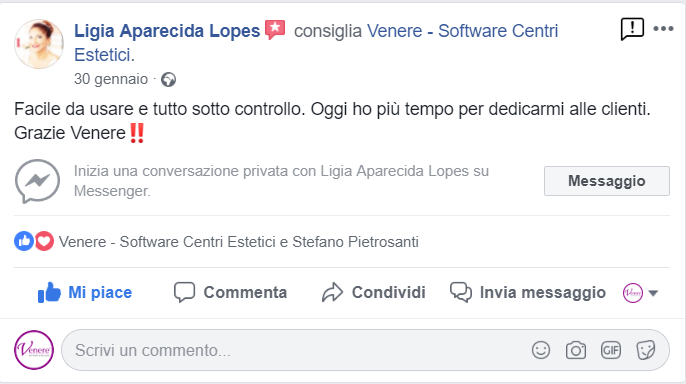Open Ligia Aparecida Lopes profile link
The width and height of the screenshot is (686, 384).
[167, 31]
